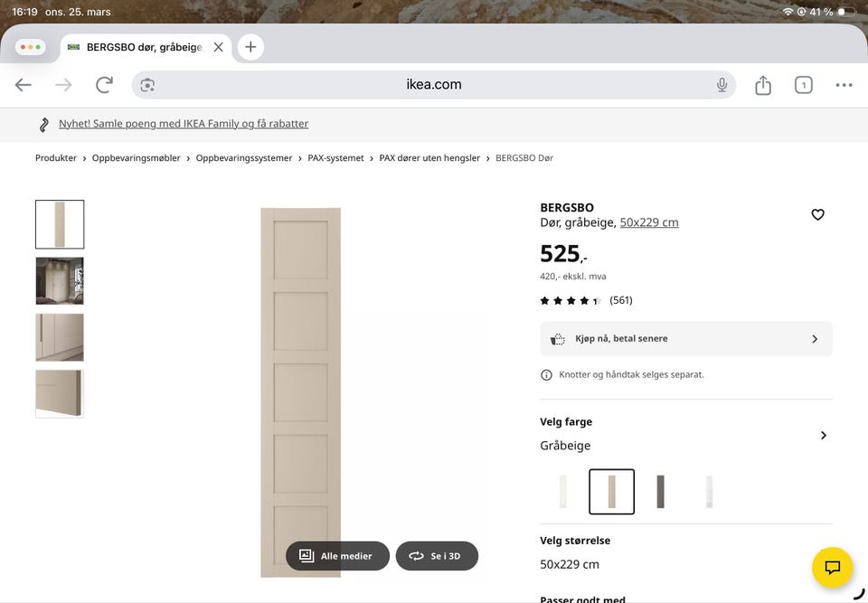Open Kjøp nå, betal senere details
Screen dimensions: 868x603
click(x=685, y=338)
